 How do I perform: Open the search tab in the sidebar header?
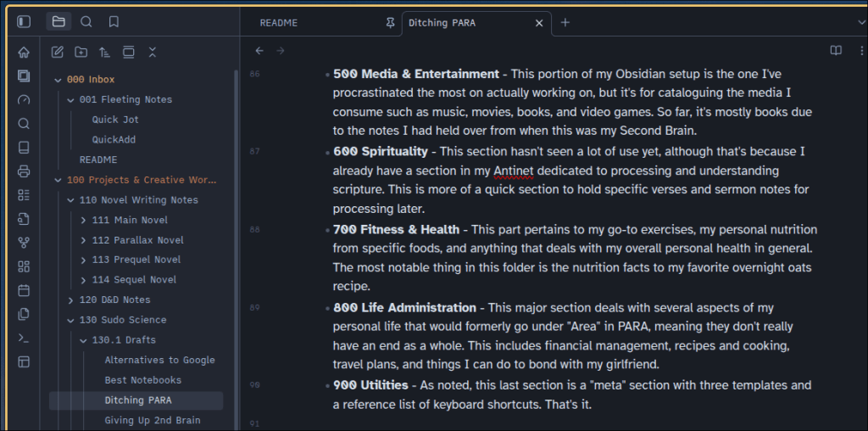(86, 22)
